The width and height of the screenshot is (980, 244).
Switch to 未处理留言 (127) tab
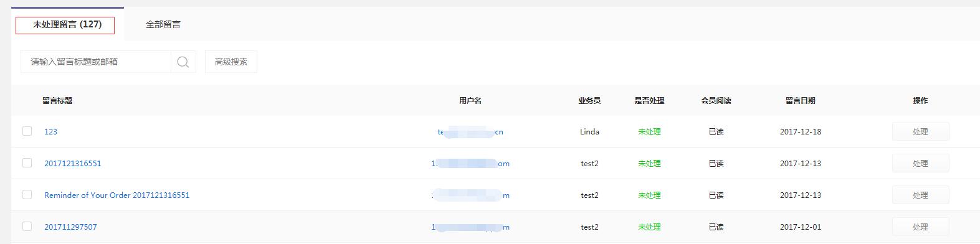[67, 24]
